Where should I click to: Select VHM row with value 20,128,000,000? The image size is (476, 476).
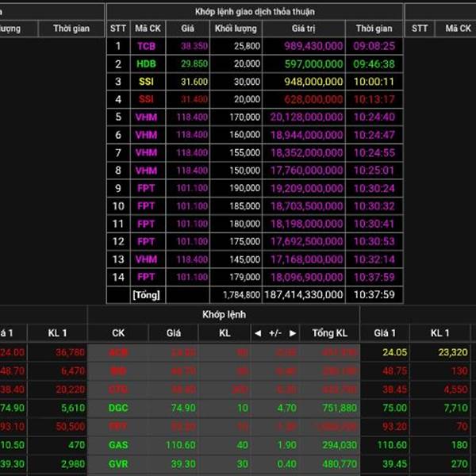(x=255, y=117)
